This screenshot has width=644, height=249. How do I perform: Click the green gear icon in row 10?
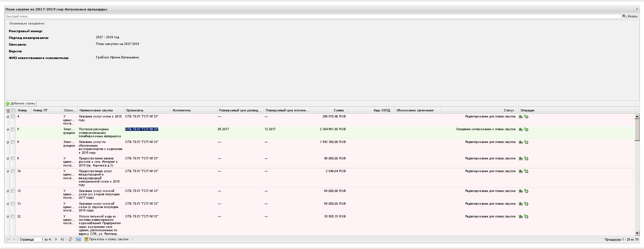click(x=526, y=171)
